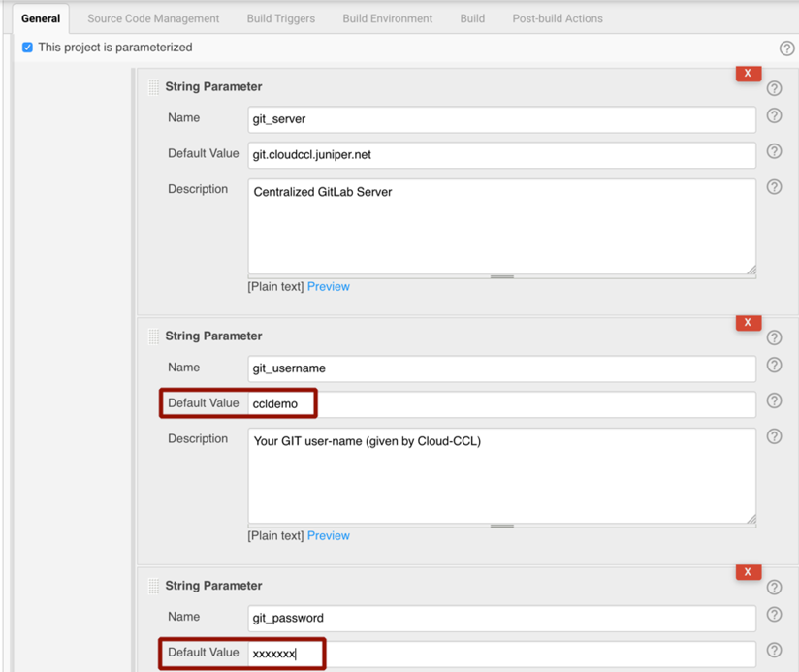
Task: Uncheck 'This project is parameterized' checkbox
Action: pos(27,48)
